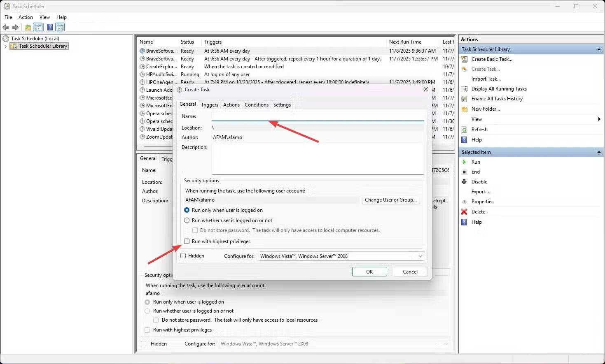Open 'Configure for' dropdown in Create Task dialog
This screenshot has height=364, width=605.
point(341,256)
